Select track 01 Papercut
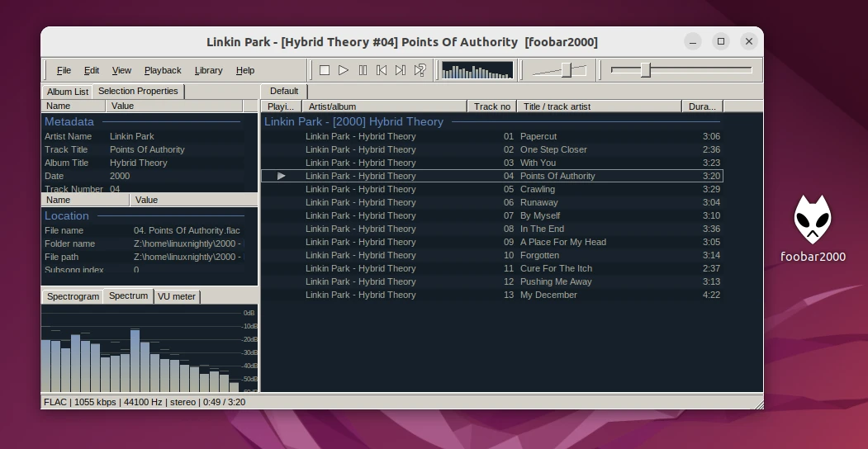Viewport: 868px width, 449px height. pos(491,136)
